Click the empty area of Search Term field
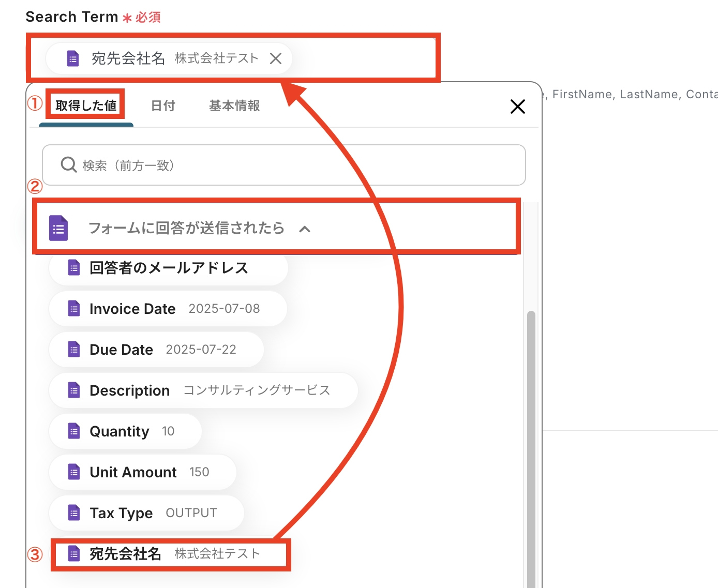 362,58
